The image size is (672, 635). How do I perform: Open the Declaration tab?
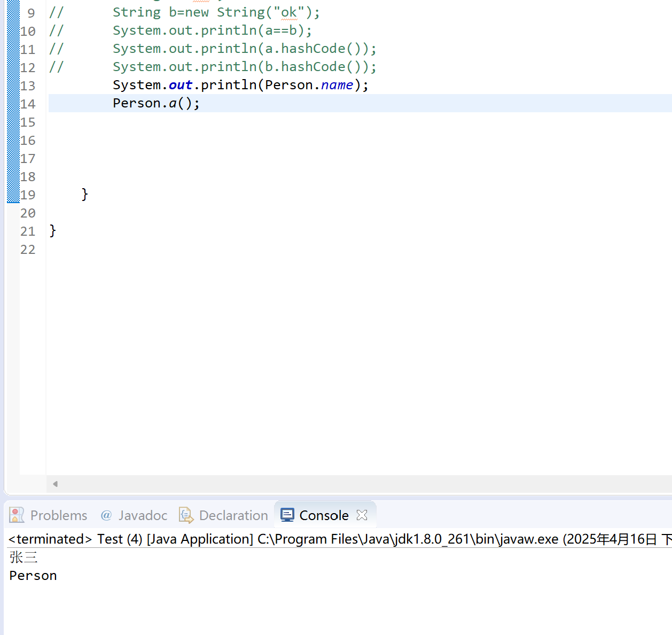[x=223, y=515]
